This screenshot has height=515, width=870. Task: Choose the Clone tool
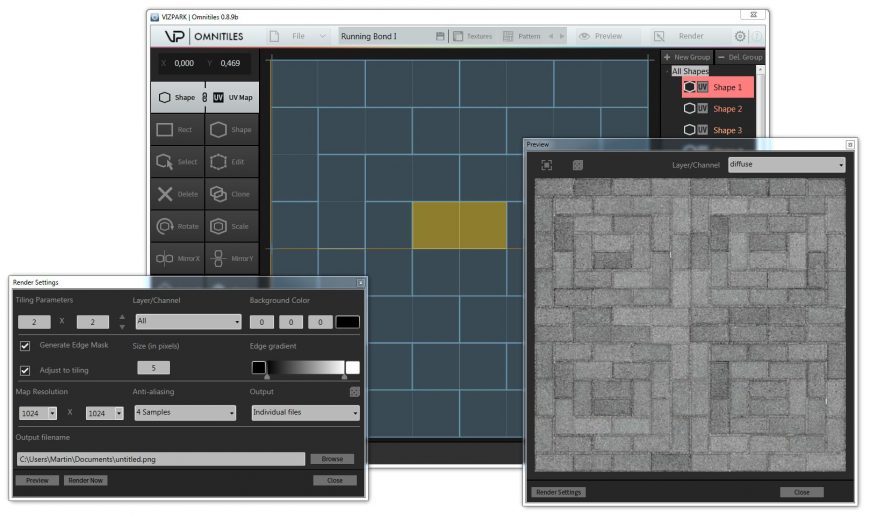[231, 194]
